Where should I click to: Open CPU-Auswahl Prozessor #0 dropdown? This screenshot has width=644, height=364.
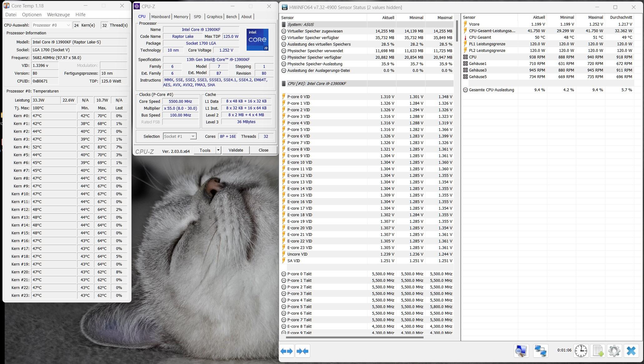(x=52, y=25)
